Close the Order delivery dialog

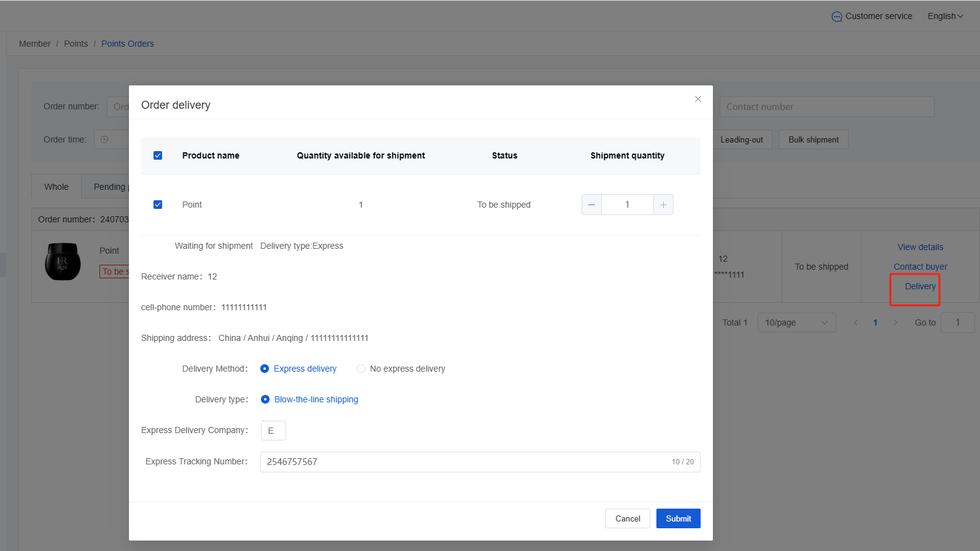pos(698,99)
